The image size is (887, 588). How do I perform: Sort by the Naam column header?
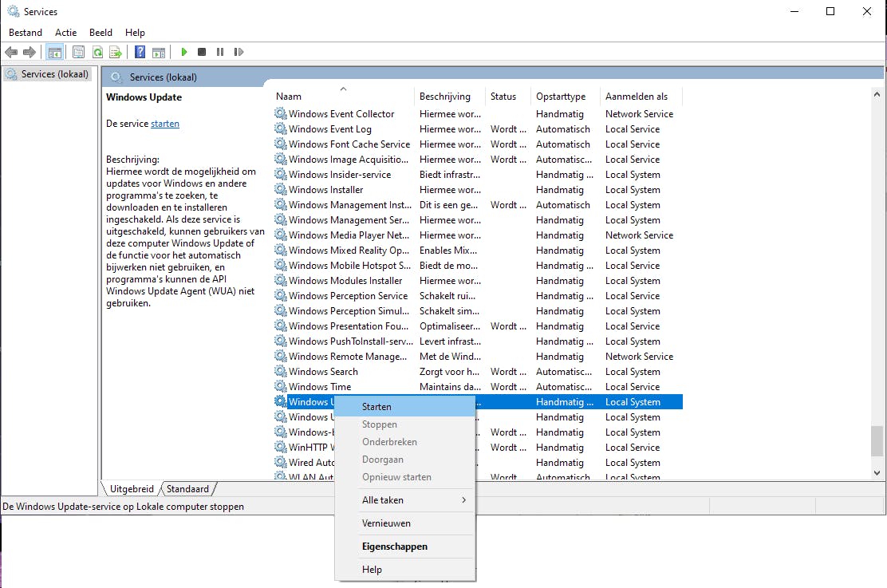click(343, 97)
